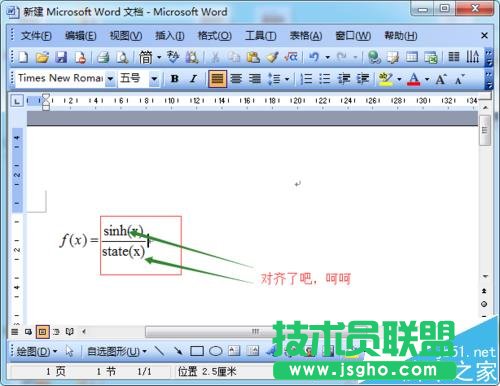
Task: Insert an Excel worksheet icon
Action: (x=431, y=57)
